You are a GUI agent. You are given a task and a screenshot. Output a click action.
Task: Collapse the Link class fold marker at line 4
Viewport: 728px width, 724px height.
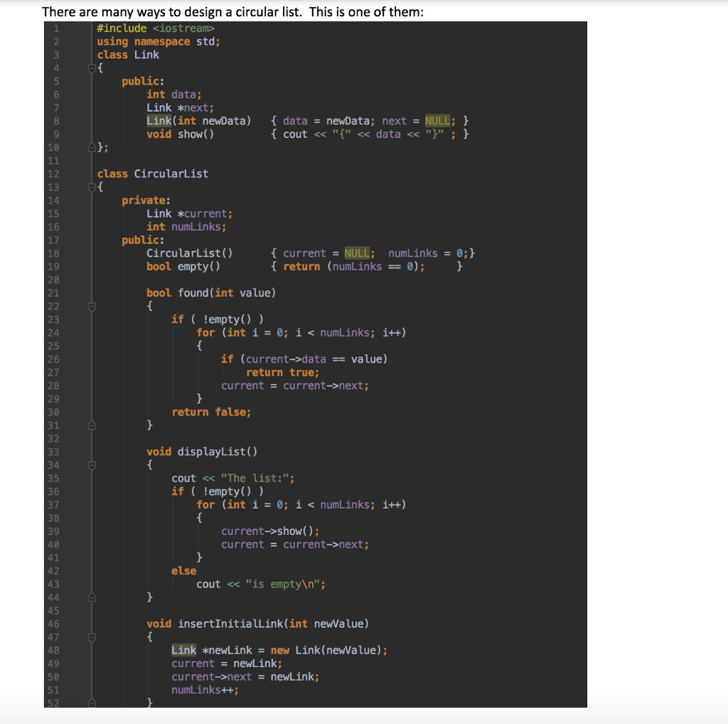(x=92, y=68)
